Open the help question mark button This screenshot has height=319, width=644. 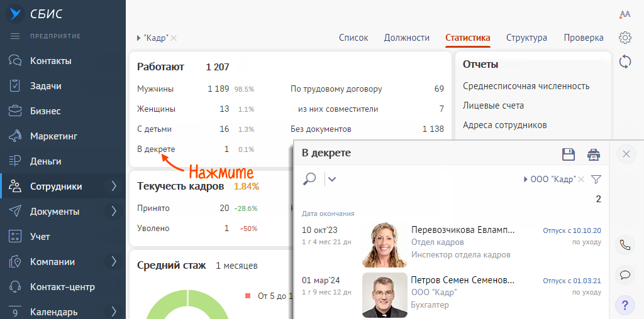coord(625,305)
